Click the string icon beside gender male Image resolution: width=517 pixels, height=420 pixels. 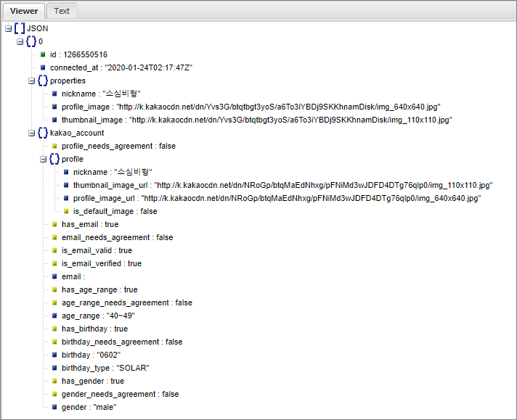54,407
